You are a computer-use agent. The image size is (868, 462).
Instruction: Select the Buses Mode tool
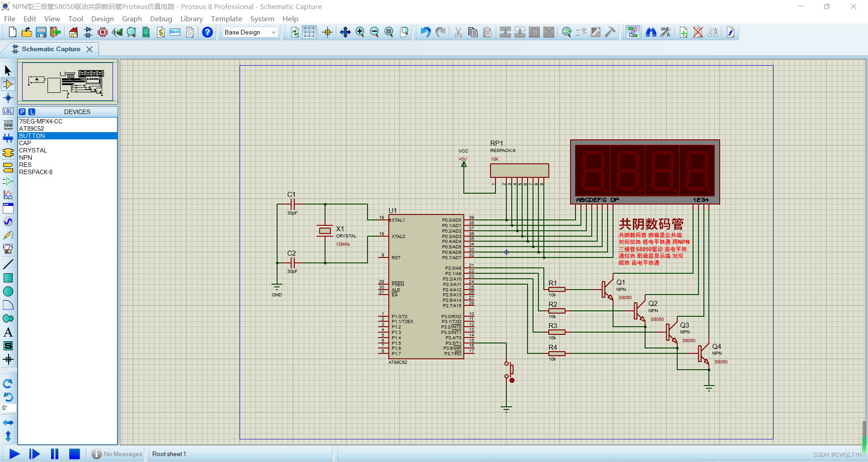(x=8, y=138)
